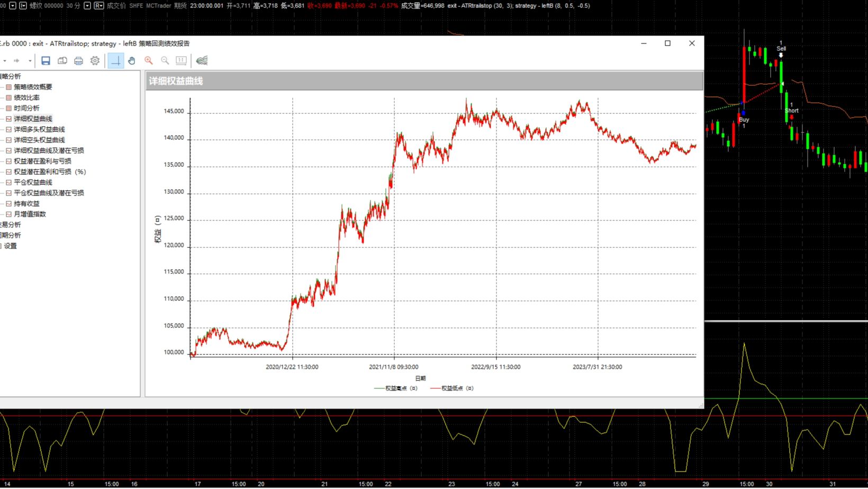Click the R button in main chart status line
This screenshot has height=489, width=868.
coord(98,6)
